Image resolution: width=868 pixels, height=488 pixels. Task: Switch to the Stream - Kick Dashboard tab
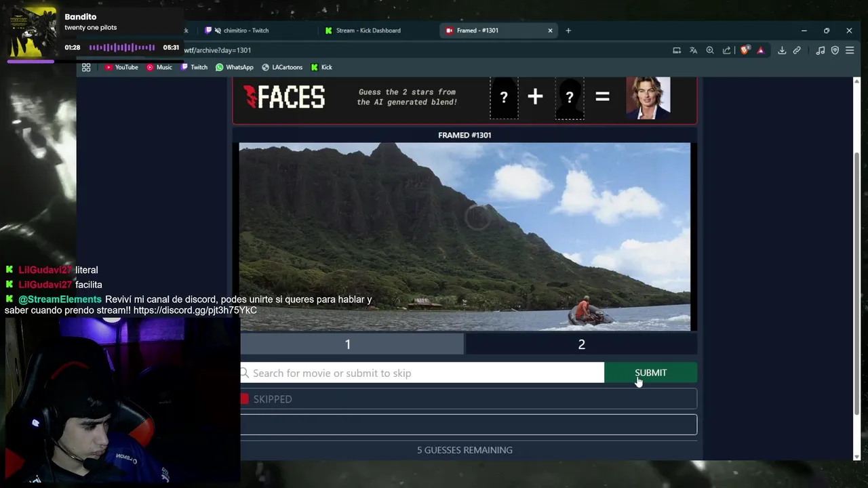coord(380,30)
